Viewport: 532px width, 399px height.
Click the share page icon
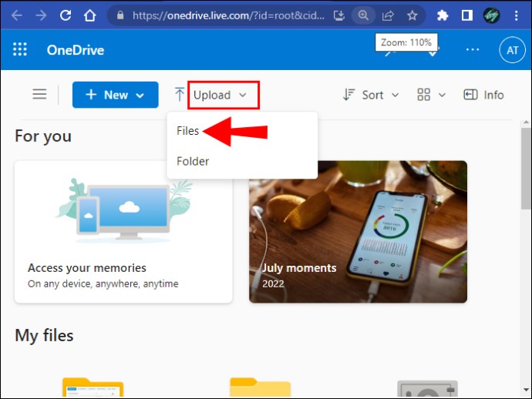pos(388,15)
